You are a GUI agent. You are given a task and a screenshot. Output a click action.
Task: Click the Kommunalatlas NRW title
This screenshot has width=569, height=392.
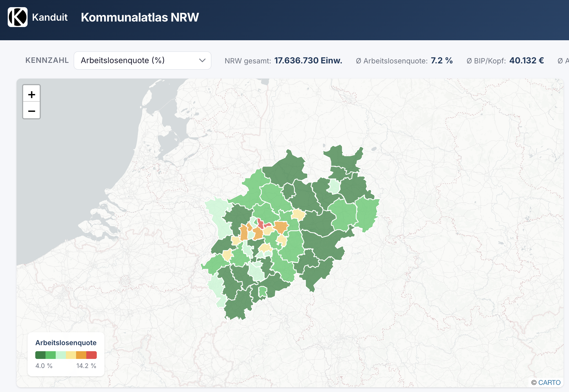[x=140, y=17]
